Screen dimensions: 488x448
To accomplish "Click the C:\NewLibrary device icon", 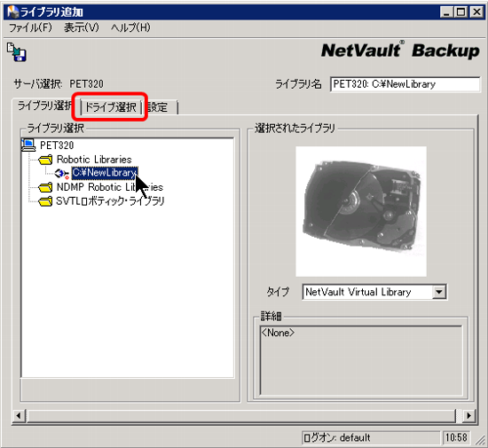I will pyautogui.click(x=61, y=173).
